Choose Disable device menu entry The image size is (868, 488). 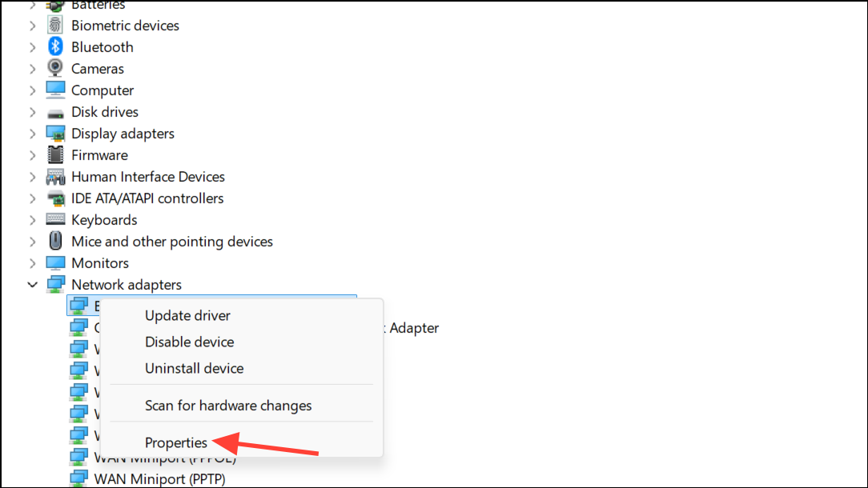189,342
